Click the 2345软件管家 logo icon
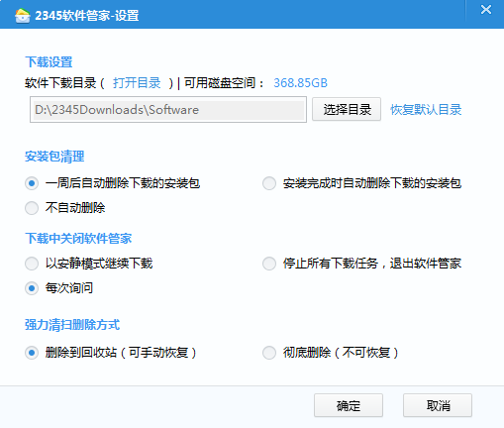 click(x=23, y=16)
